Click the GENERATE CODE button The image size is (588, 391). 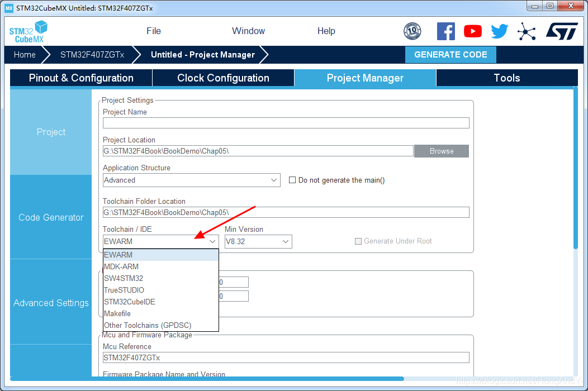click(451, 55)
